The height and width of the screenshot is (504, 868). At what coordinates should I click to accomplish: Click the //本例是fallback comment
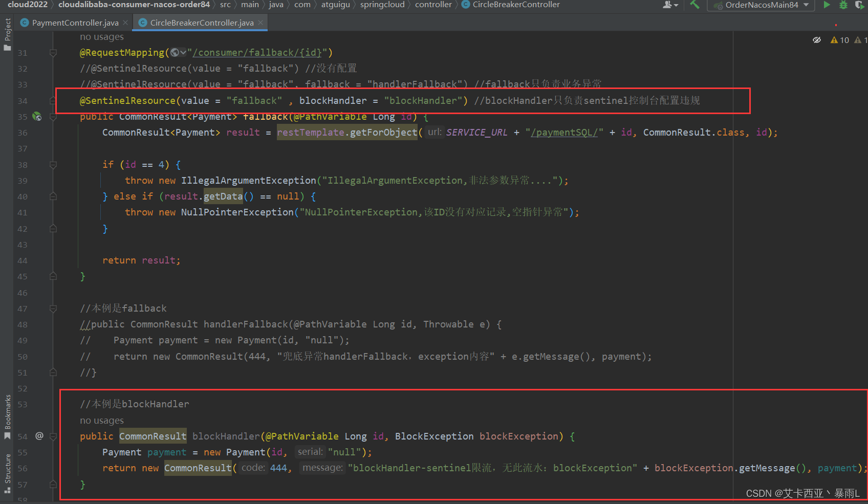click(123, 309)
